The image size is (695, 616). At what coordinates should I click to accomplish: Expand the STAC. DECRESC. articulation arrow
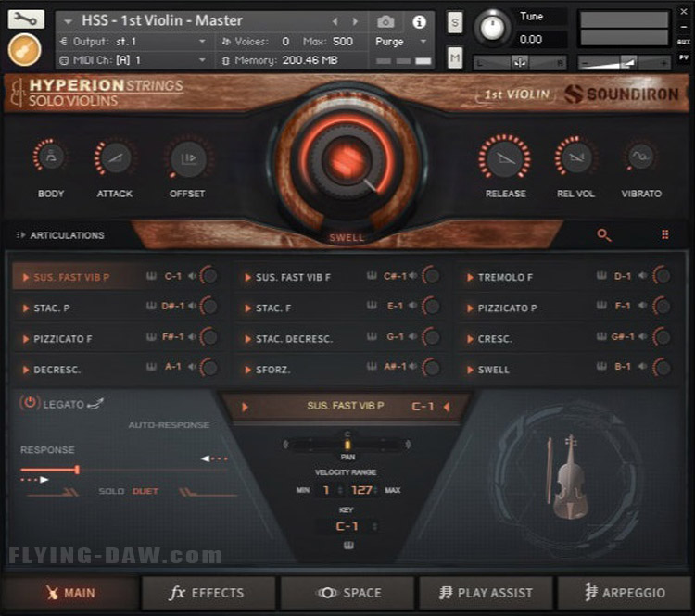click(247, 339)
